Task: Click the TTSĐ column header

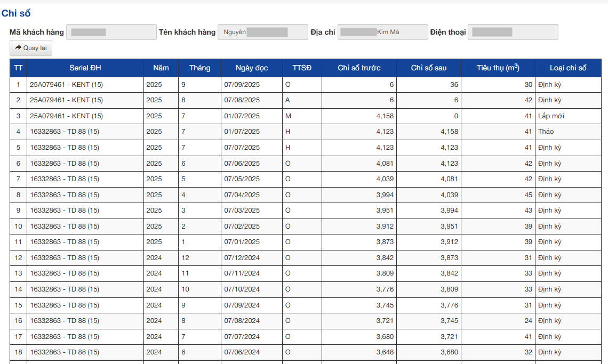Action: 302,68
